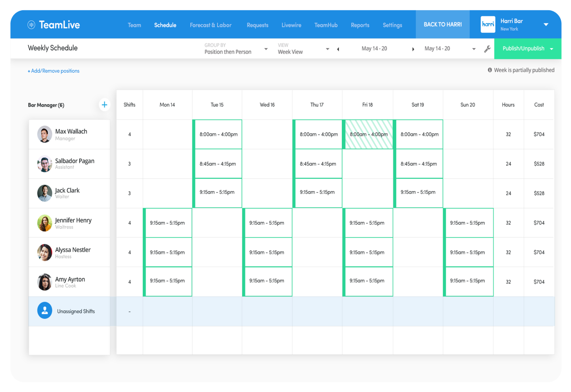Switch to the Reports tab

[360, 25]
